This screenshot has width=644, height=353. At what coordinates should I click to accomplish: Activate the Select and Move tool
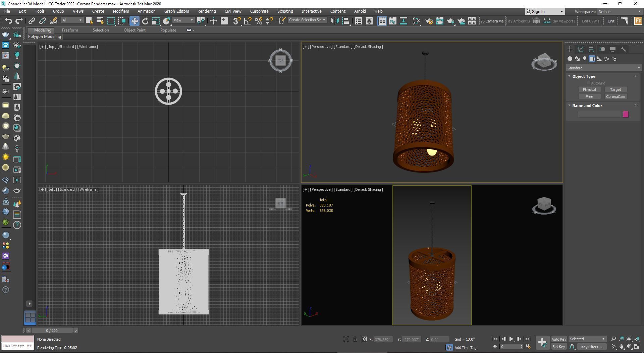134,21
